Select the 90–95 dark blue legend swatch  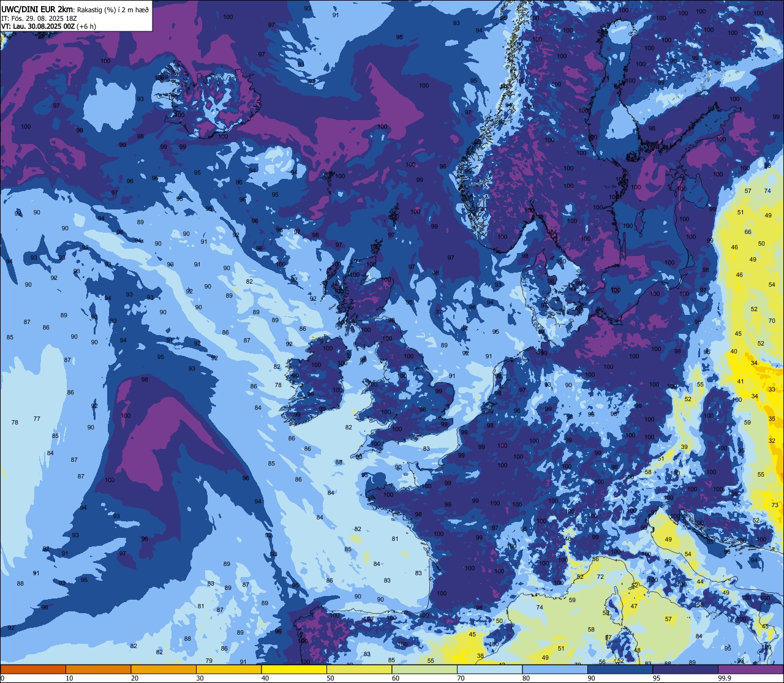[x=620, y=669]
